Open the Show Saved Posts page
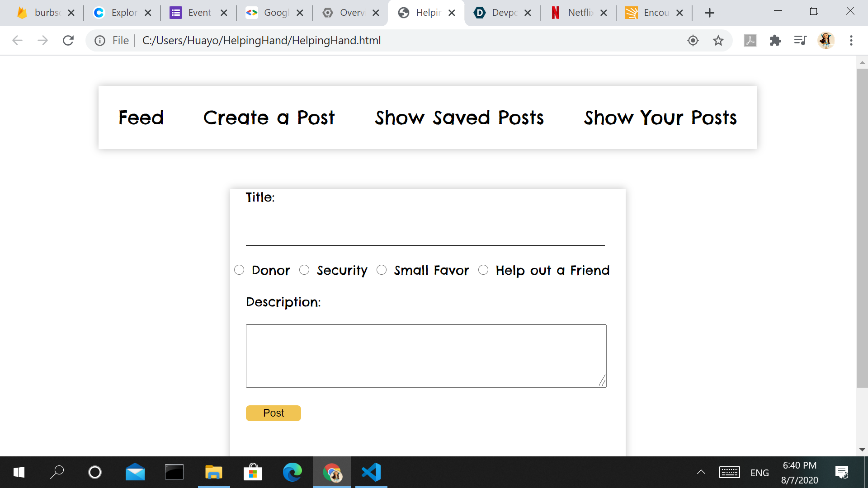Screen dimensions: 868x488 pos(459,118)
